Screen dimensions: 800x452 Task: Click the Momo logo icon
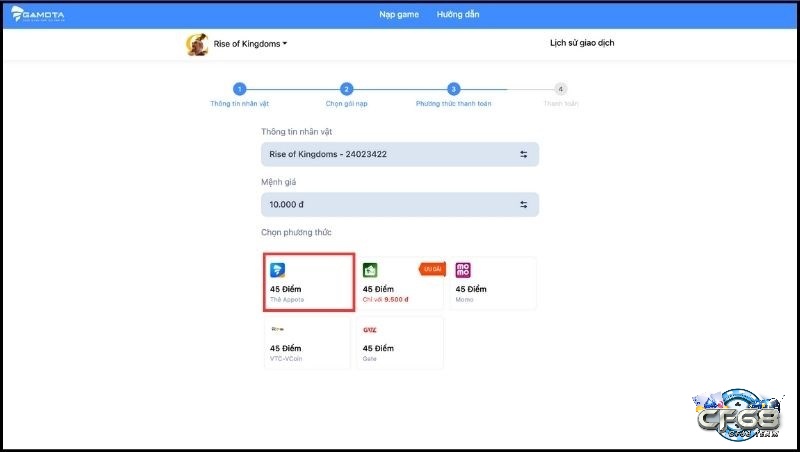pos(463,270)
